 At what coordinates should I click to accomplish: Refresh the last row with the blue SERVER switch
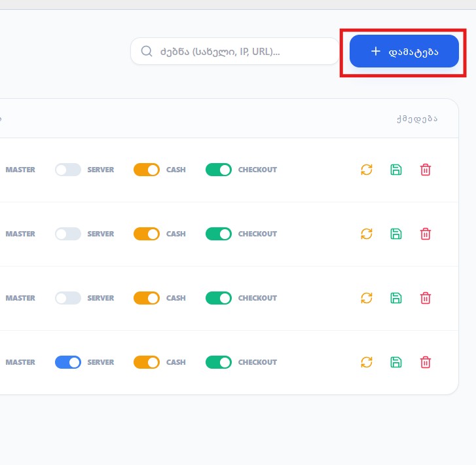[367, 362]
